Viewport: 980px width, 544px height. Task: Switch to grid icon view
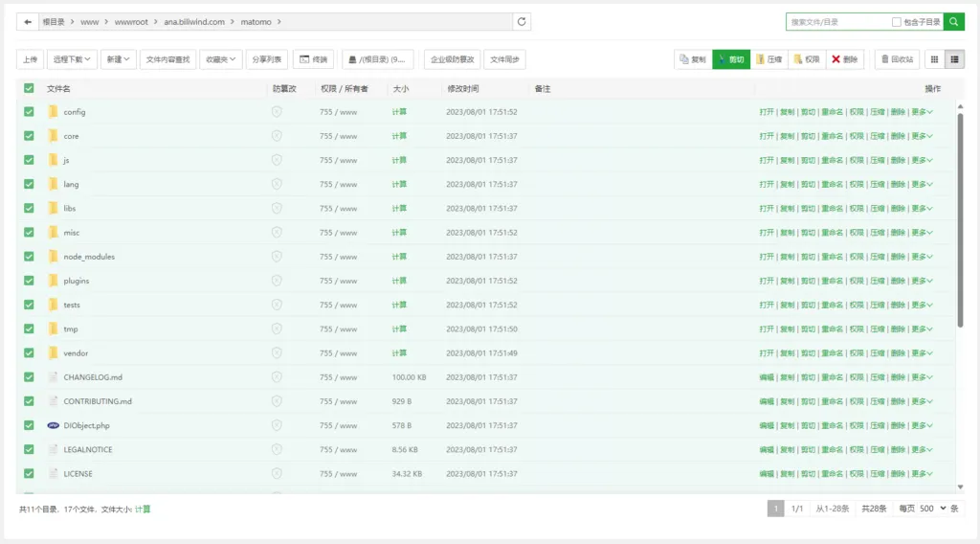tap(934, 59)
